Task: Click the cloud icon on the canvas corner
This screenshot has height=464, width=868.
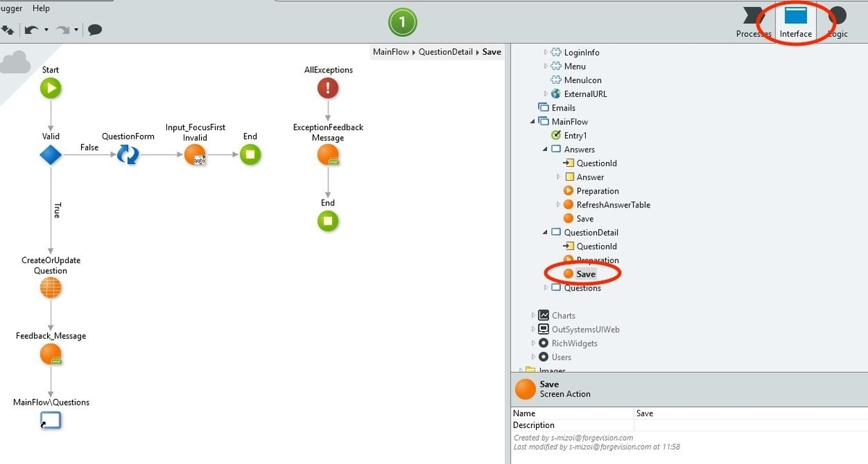Action: coord(14,64)
